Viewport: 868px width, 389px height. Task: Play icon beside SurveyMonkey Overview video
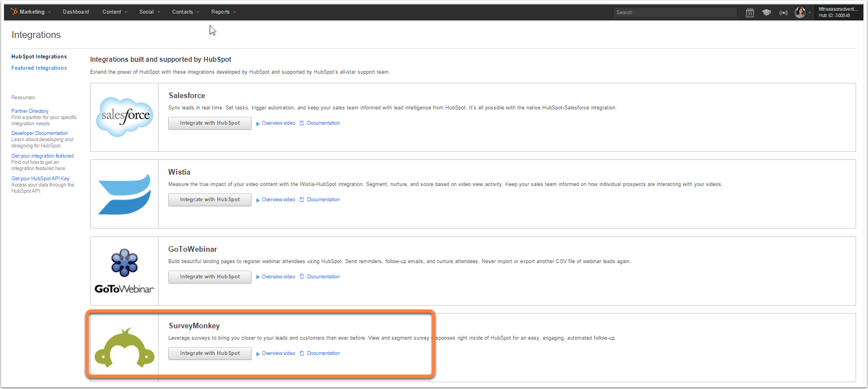258,353
